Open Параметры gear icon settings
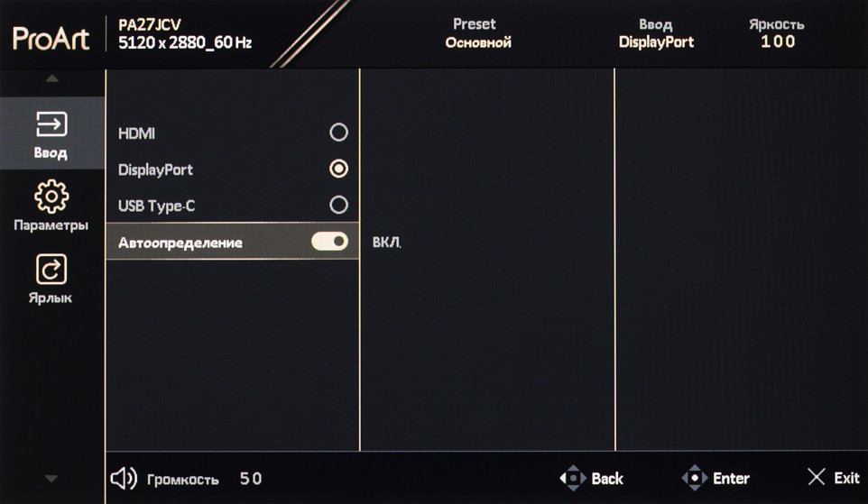This screenshot has height=504, width=868. point(51,197)
